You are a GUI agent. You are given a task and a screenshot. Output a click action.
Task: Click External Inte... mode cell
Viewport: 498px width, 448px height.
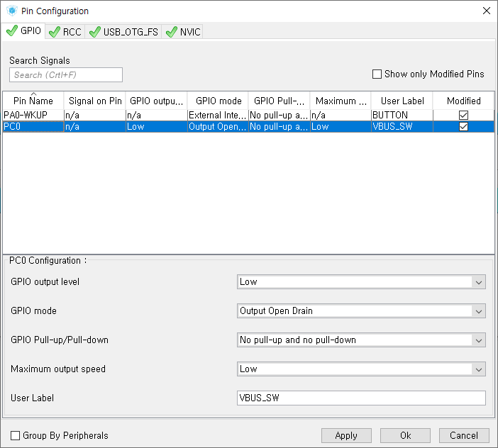[218, 115]
